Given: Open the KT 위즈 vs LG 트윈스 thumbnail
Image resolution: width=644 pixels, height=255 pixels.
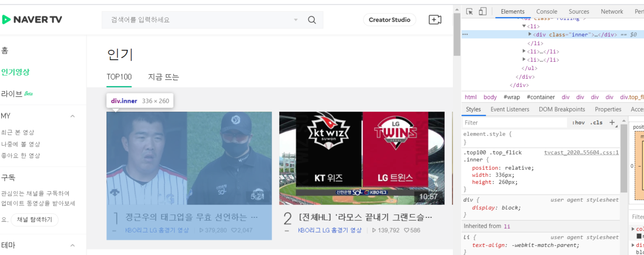Looking at the screenshot, I should [x=362, y=158].
